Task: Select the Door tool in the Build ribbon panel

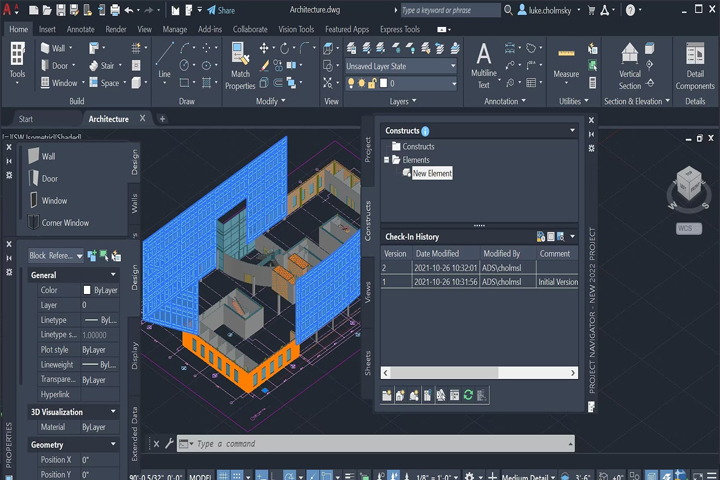Action: 55,65
